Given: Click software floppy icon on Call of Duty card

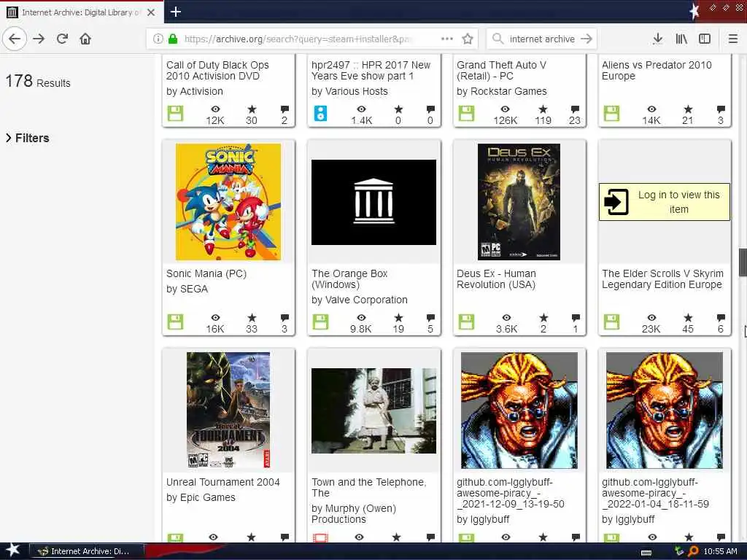Looking at the screenshot, I should (x=175, y=113).
